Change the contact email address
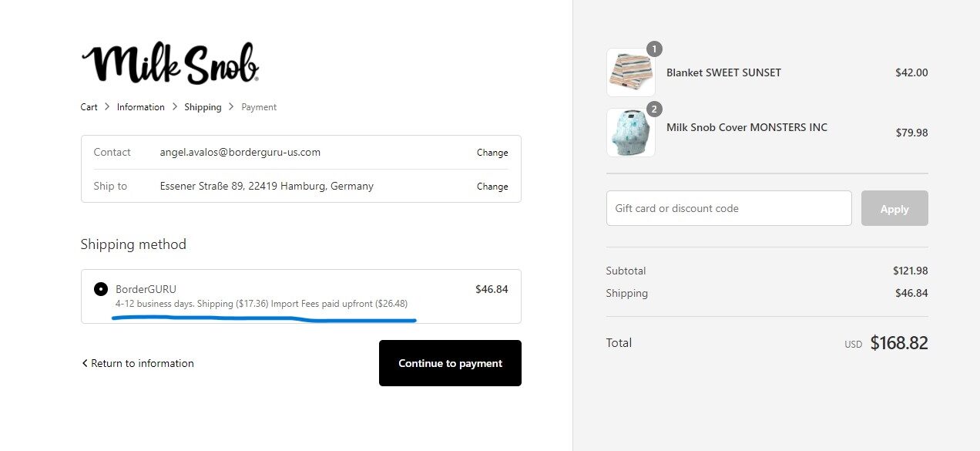The width and height of the screenshot is (980, 451). coord(492,153)
